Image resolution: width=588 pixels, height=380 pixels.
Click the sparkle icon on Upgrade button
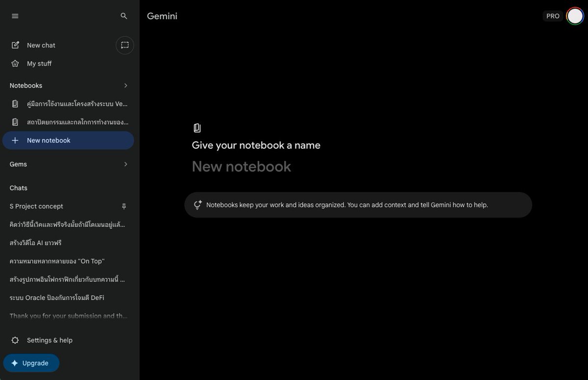point(15,363)
